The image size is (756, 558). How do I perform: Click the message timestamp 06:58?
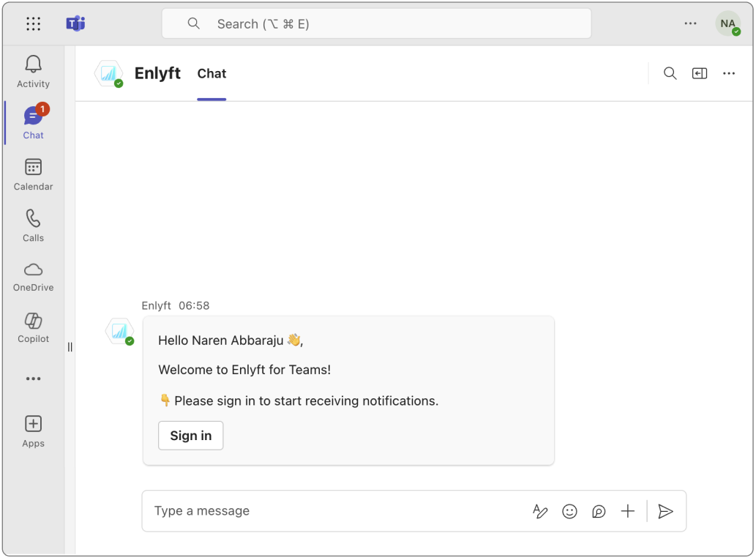(194, 306)
